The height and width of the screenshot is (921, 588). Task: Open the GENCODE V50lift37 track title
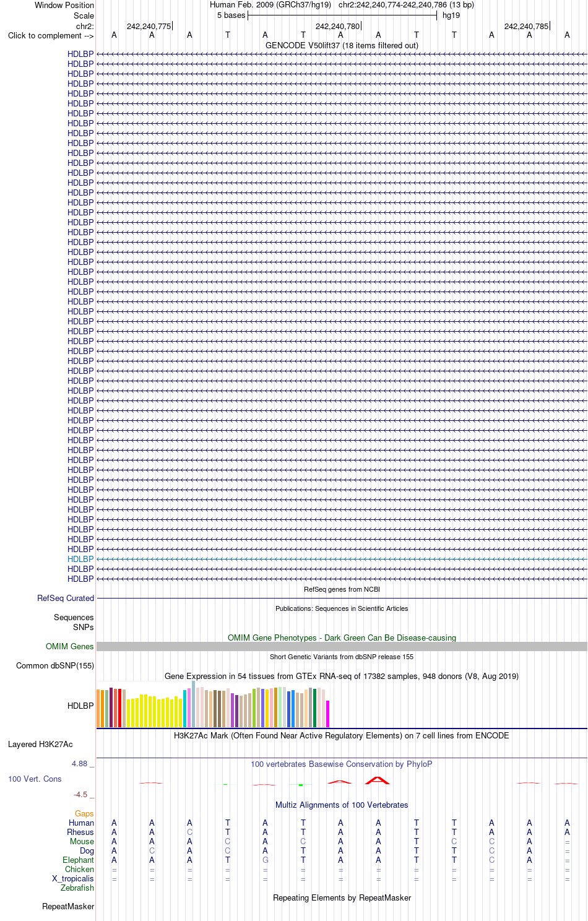pyautogui.click(x=342, y=45)
